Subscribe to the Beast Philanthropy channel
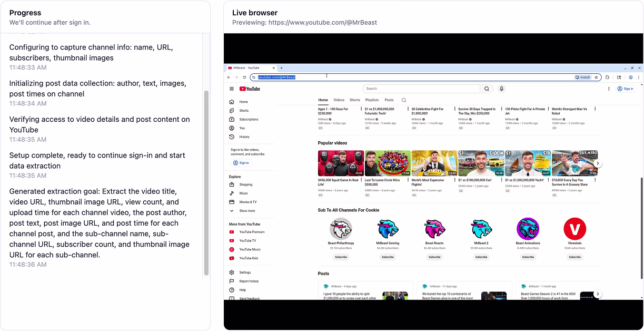The image size is (644, 331). coord(341,257)
